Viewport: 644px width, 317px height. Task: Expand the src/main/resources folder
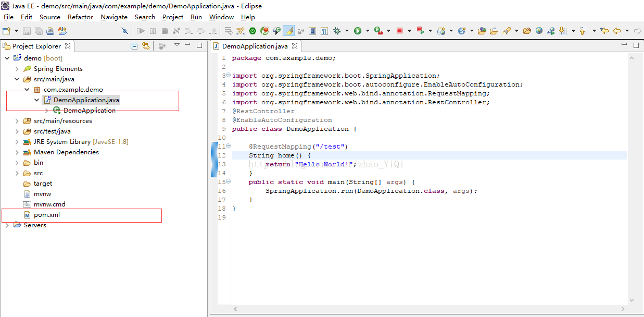coord(17,121)
